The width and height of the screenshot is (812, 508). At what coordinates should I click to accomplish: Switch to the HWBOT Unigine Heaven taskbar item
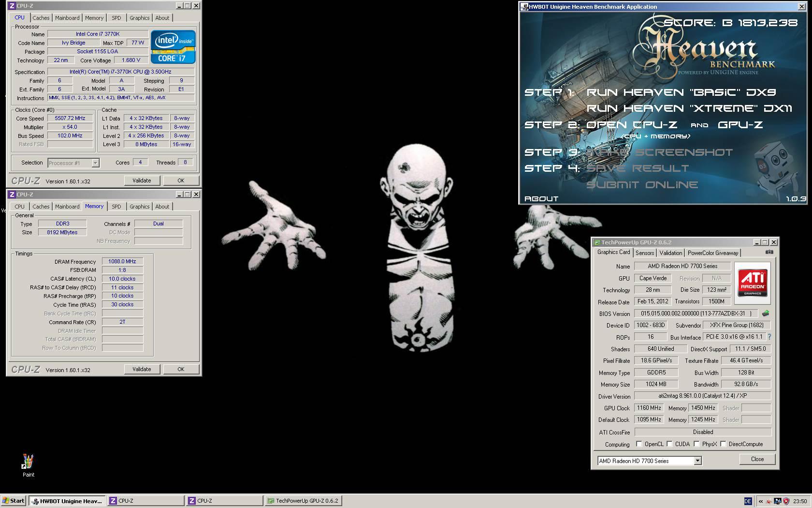[67, 501]
